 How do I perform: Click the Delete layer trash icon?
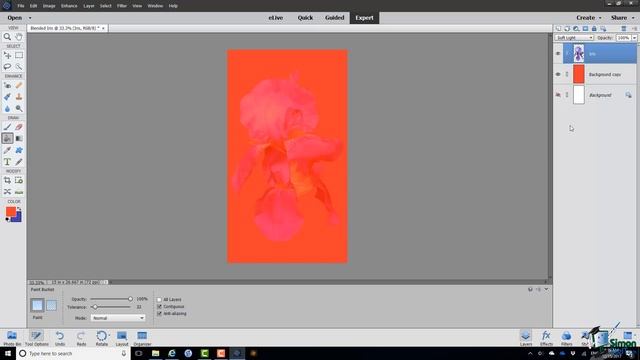[x=624, y=29]
